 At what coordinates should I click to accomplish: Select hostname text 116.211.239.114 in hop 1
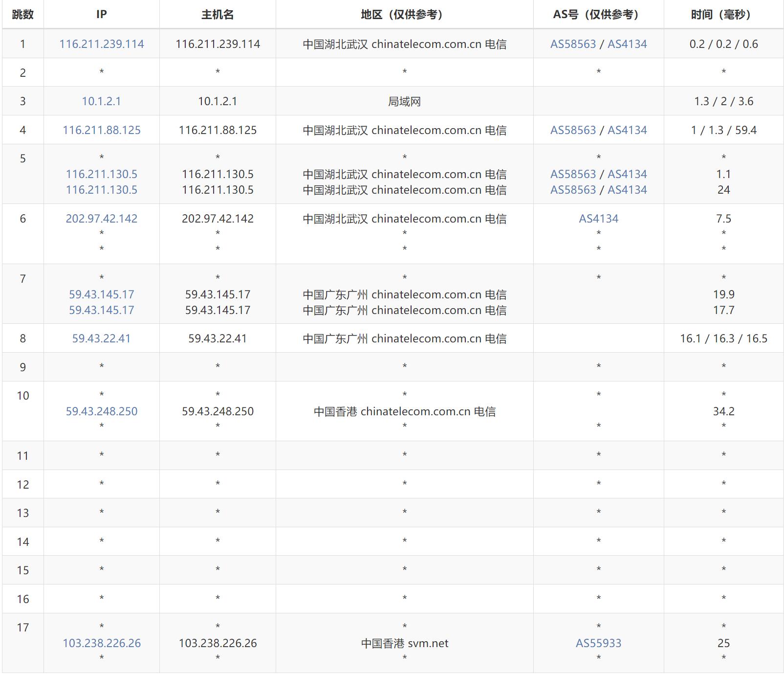pos(218,44)
